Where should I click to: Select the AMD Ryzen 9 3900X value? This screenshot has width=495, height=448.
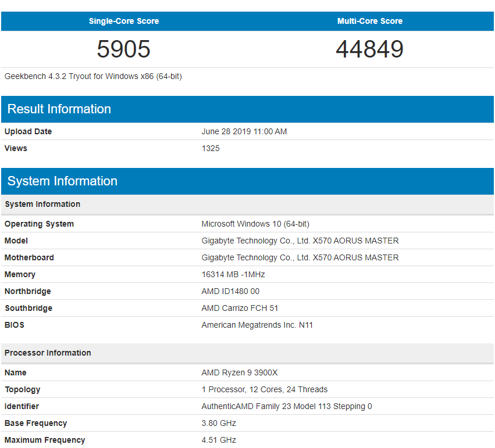[x=240, y=372]
